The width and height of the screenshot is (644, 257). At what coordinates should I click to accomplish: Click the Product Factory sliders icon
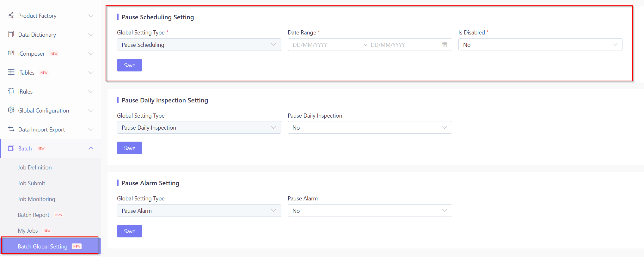(11, 15)
